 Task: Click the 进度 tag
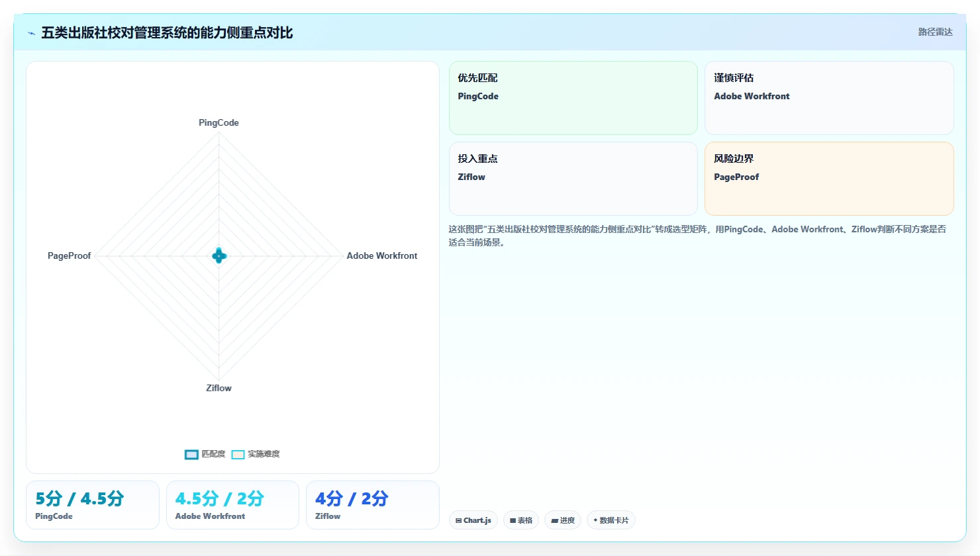pos(563,520)
